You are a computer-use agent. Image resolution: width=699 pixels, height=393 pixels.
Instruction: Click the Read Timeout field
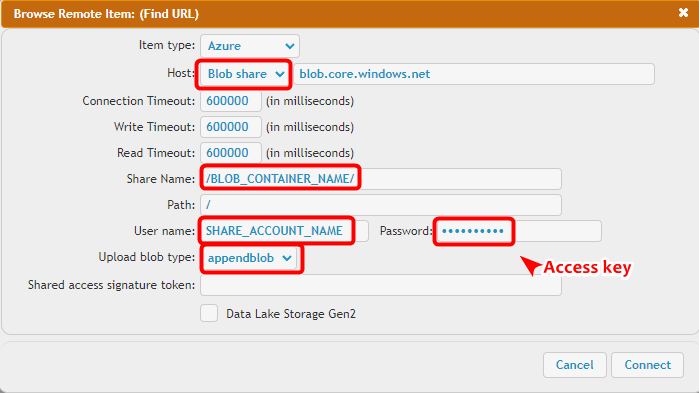point(230,153)
